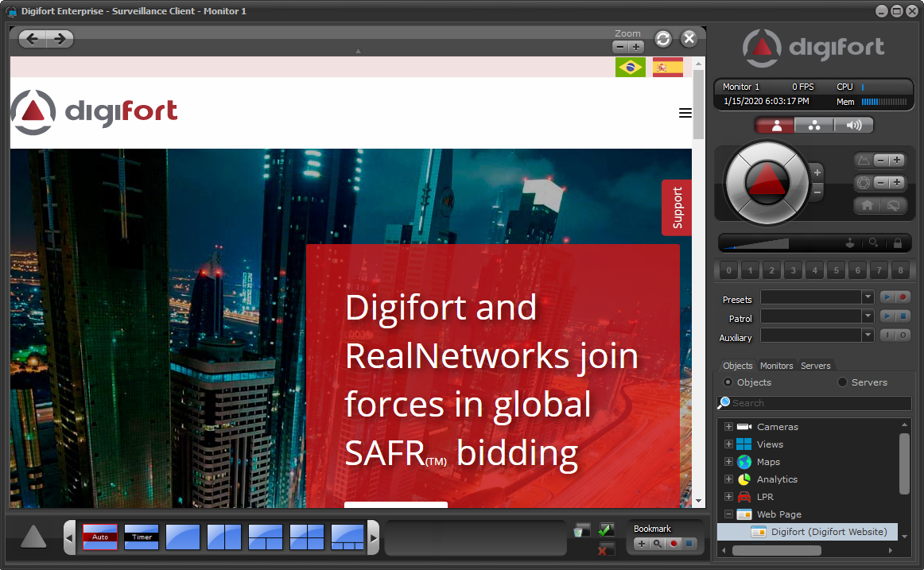Decrease focus next to mountain icon
924x570 pixels.
[880, 160]
